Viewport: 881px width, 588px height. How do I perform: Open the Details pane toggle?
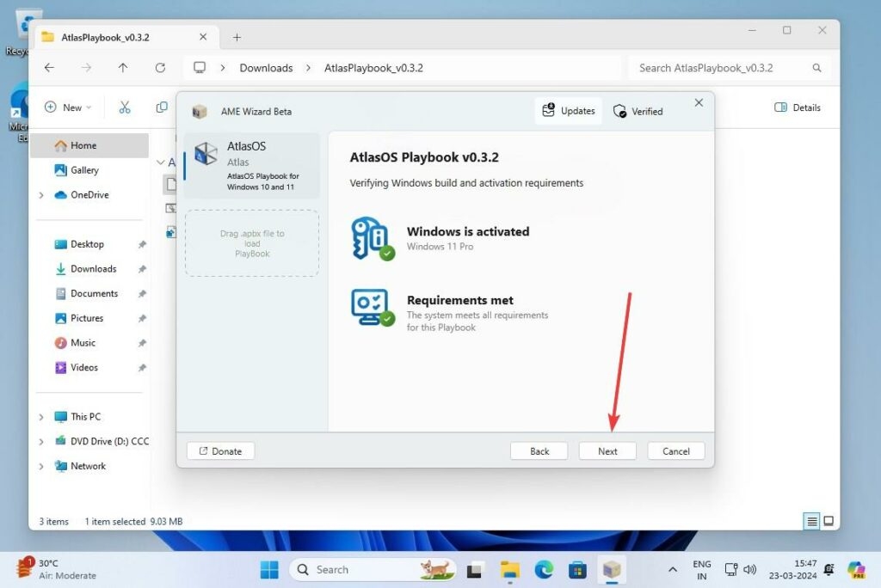797,107
